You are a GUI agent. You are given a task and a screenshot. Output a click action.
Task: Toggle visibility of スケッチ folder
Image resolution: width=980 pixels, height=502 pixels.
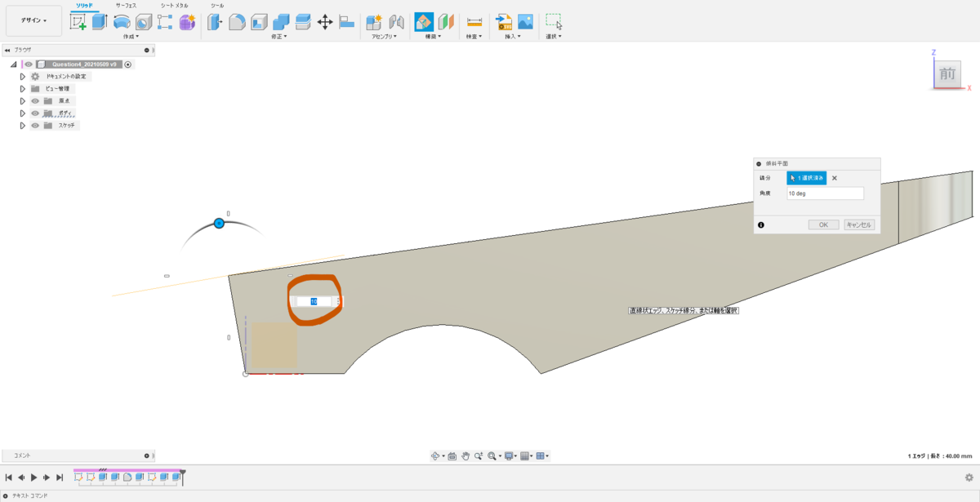(x=35, y=125)
